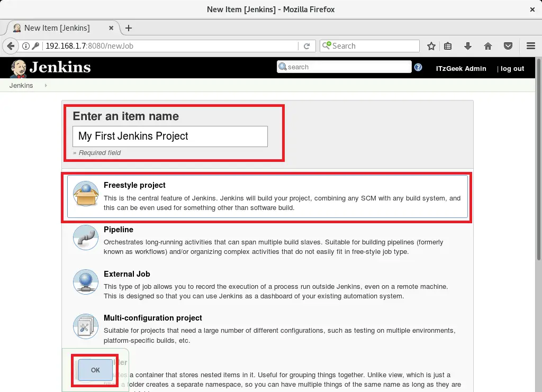Click the search engine magnifier icon
The height and width of the screenshot is (392, 542).
tap(327, 45)
